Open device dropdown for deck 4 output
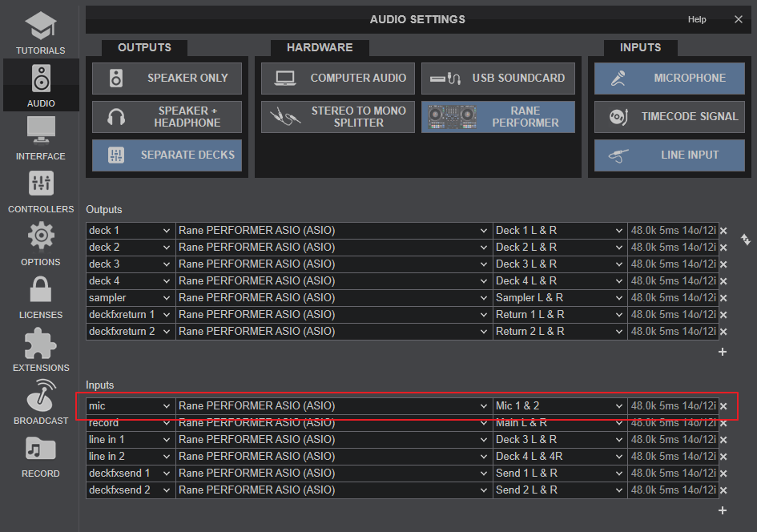 click(334, 281)
